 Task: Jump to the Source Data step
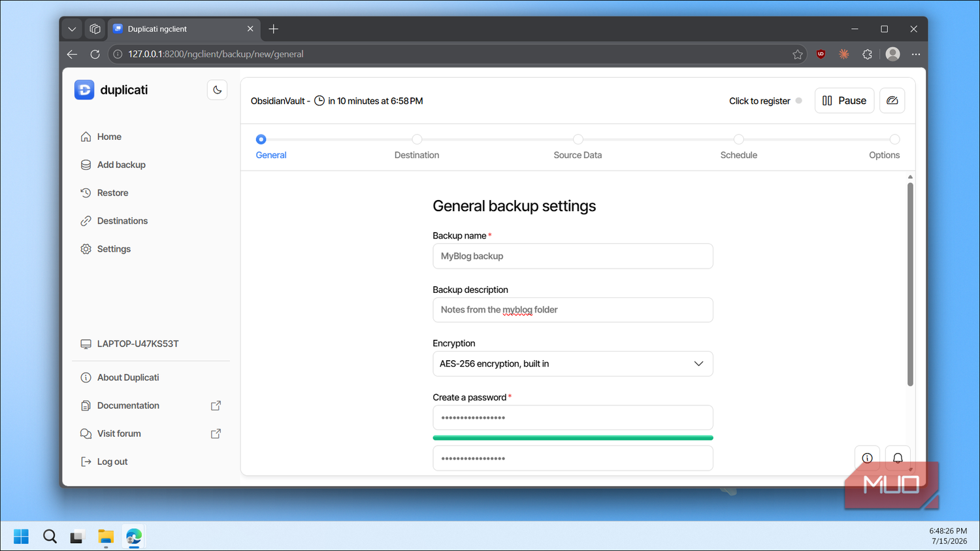578,148
